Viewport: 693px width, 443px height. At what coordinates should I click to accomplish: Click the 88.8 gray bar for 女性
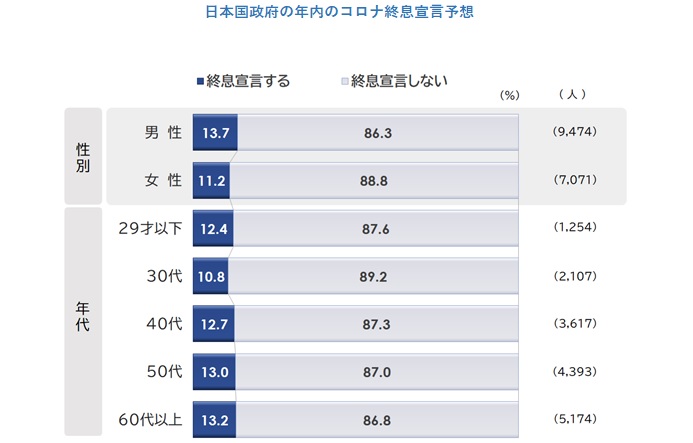(x=374, y=180)
